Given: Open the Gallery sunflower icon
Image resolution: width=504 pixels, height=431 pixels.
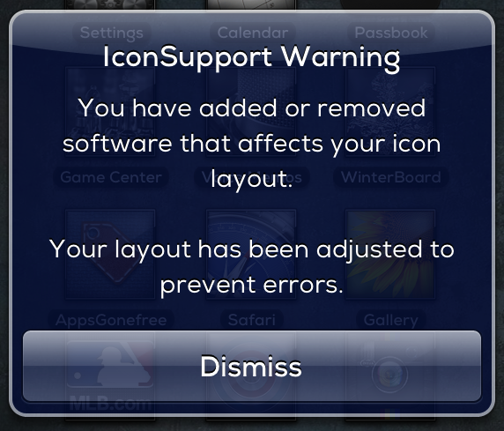Looking at the screenshot, I should point(390,255).
